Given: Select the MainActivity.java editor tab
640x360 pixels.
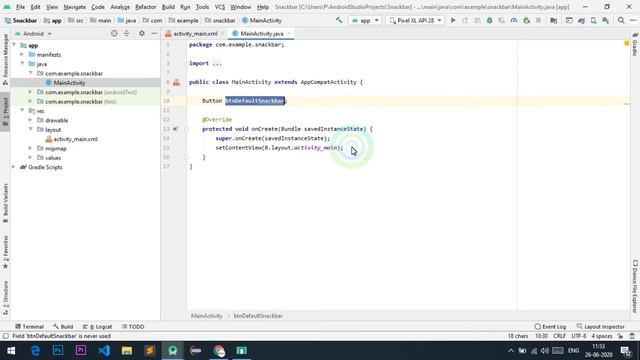Looking at the screenshot, I should click(x=260, y=33).
